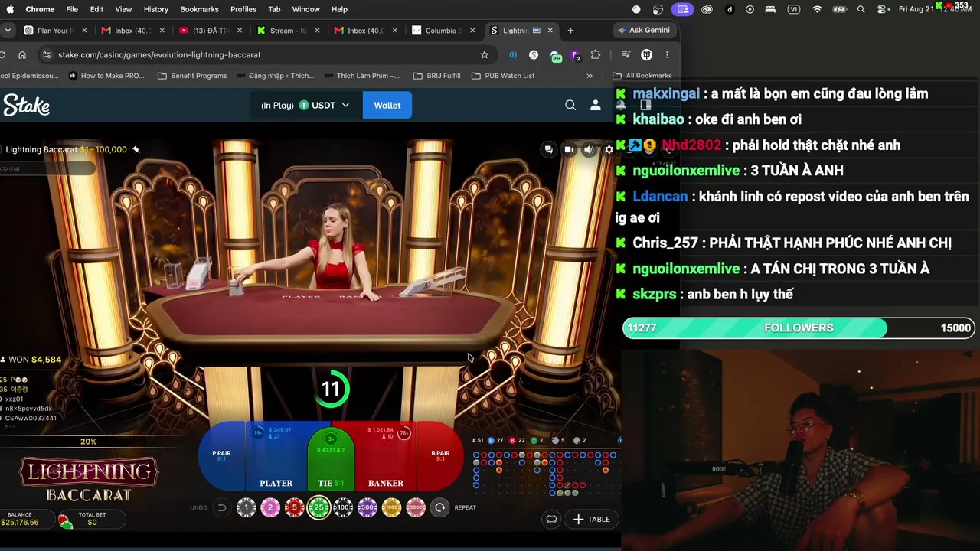
Task: Open the lobby icon beside + TABLE
Action: click(x=551, y=519)
